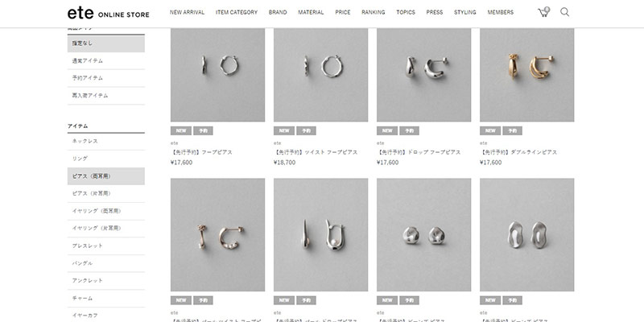Open gold ダブルラインピアス product thumbnail
This screenshot has height=322, width=644.
tap(527, 75)
